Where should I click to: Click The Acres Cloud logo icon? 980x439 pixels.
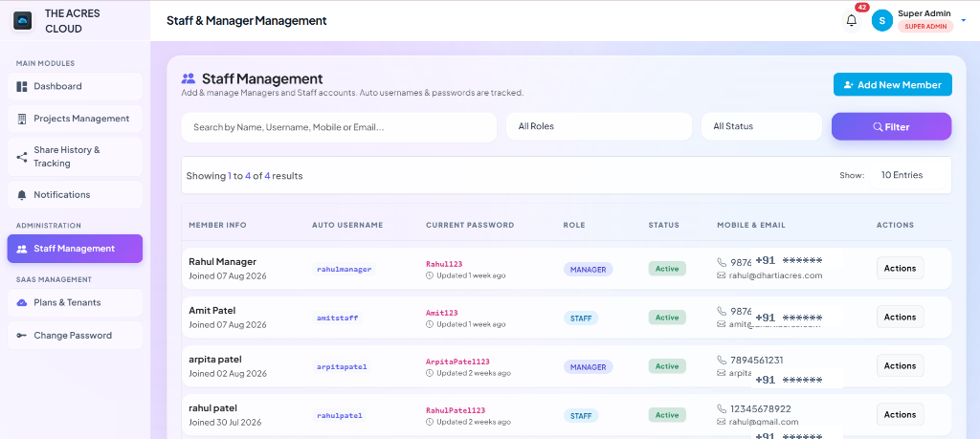[23, 21]
